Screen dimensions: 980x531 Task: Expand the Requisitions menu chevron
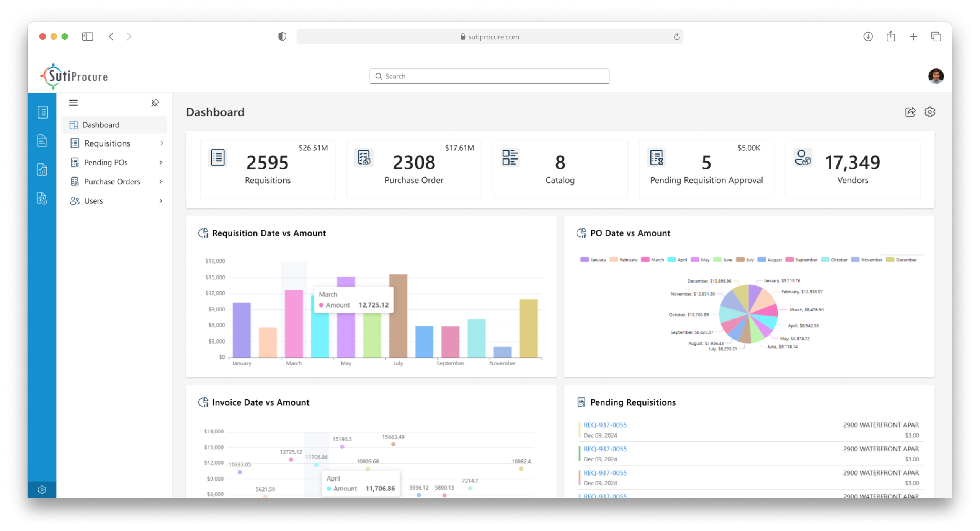coord(162,143)
